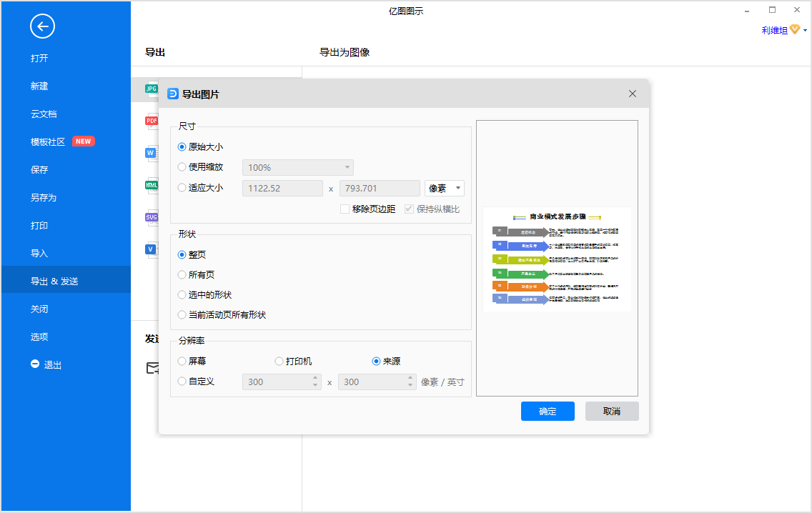Image resolution: width=812 pixels, height=513 pixels.
Task: Click the 导出图片 dialog logo icon
Action: (x=173, y=94)
